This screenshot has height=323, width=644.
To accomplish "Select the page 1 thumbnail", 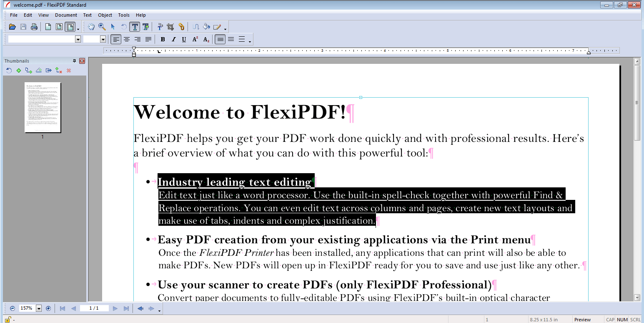I will click(x=43, y=107).
